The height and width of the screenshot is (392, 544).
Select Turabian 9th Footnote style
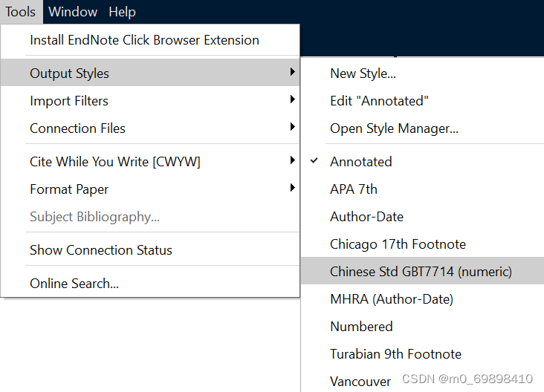click(x=422, y=354)
